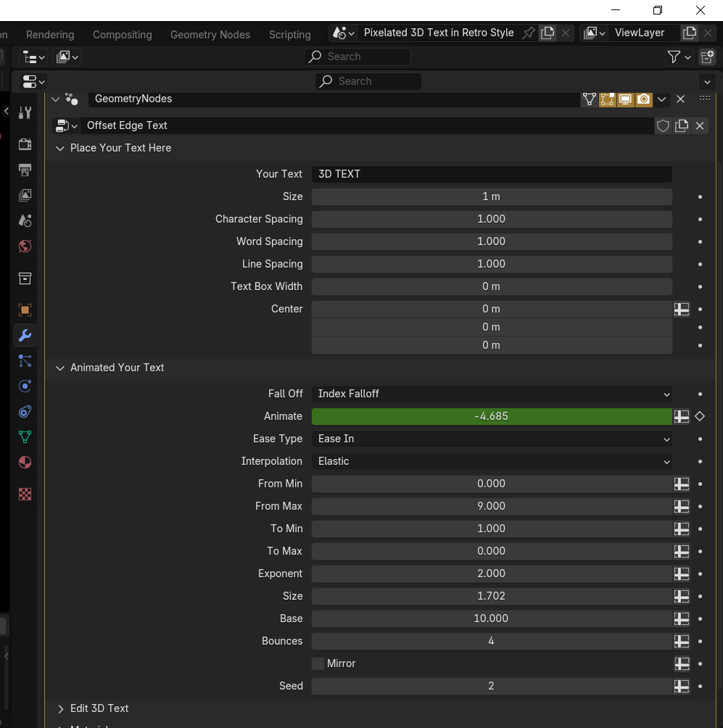Click the Your Text input field
This screenshot has height=728, width=723.
[492, 174]
